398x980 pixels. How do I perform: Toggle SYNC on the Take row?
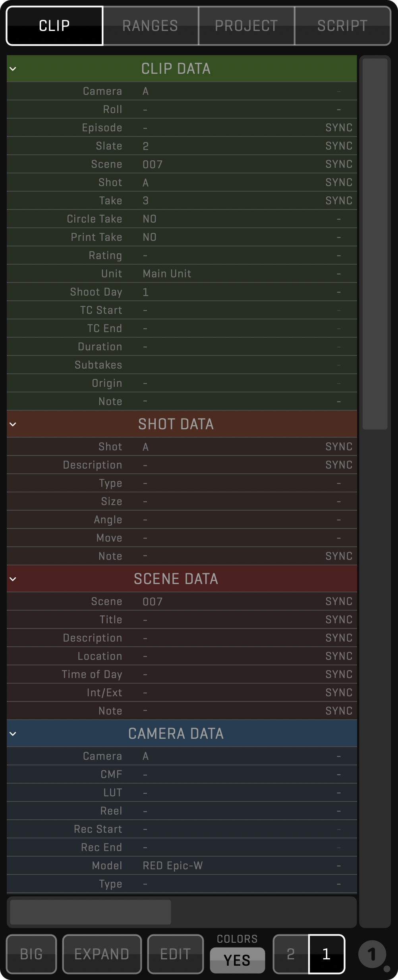[338, 201]
